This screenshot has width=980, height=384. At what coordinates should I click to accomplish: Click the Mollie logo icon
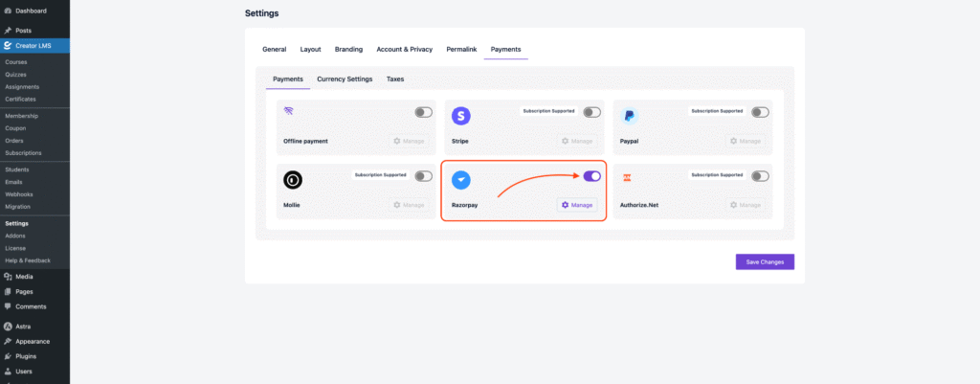(293, 180)
